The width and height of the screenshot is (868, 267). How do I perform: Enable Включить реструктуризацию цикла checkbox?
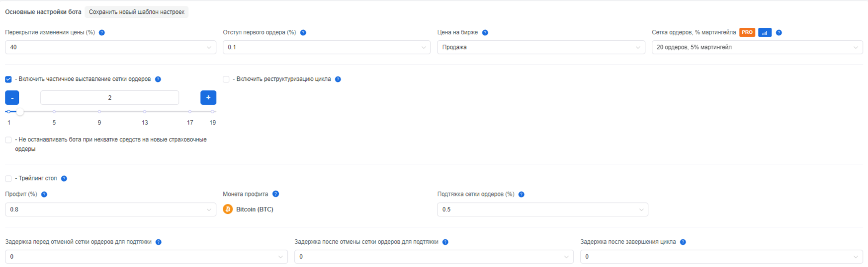pos(226,79)
